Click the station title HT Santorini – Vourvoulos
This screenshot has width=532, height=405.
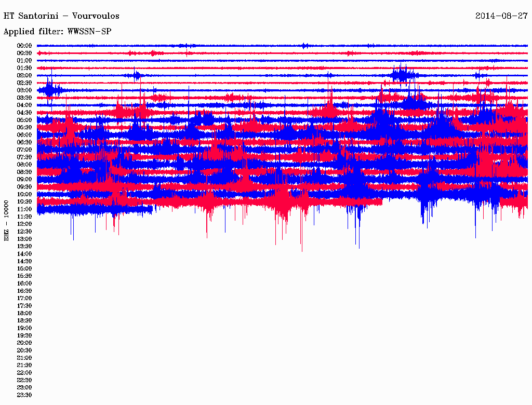[x=61, y=16]
